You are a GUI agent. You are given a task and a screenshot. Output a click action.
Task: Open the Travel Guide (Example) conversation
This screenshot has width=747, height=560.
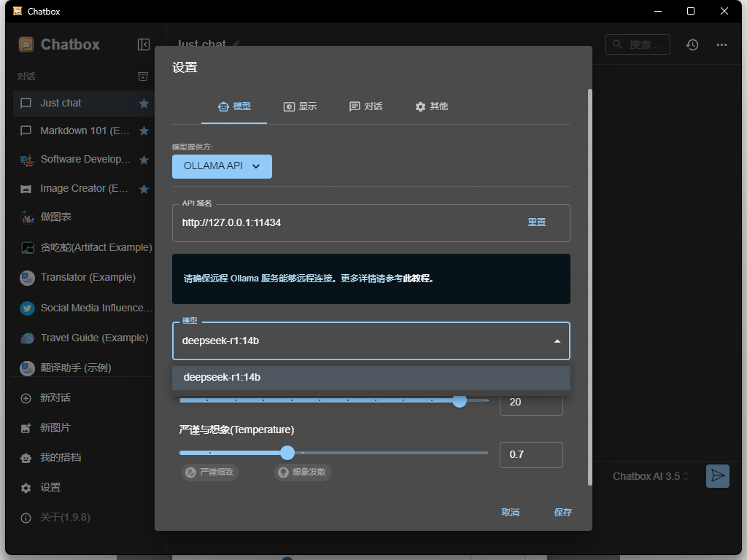click(84, 338)
